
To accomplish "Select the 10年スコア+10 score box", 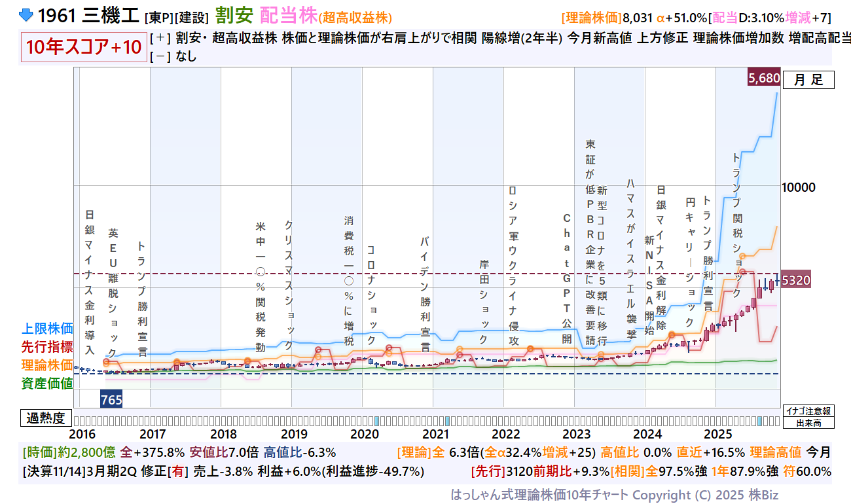I will click(x=84, y=47).
